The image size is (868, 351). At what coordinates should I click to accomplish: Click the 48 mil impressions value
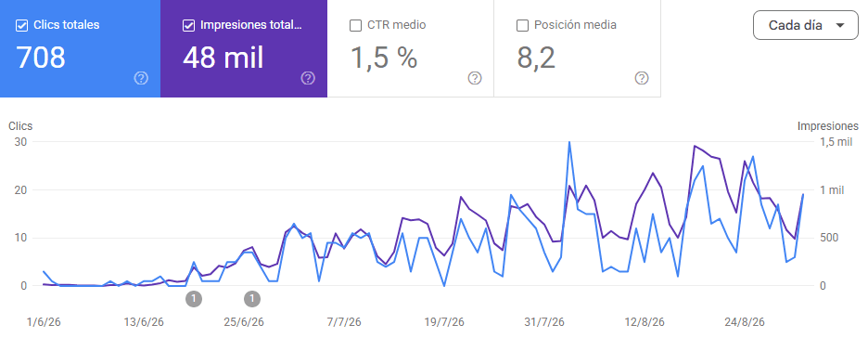click(223, 58)
